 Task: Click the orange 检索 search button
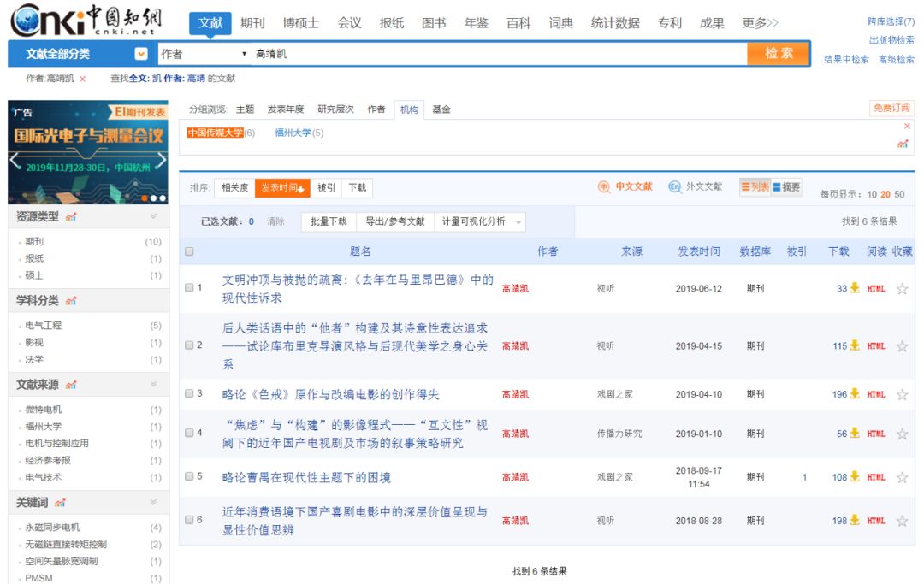(x=779, y=54)
